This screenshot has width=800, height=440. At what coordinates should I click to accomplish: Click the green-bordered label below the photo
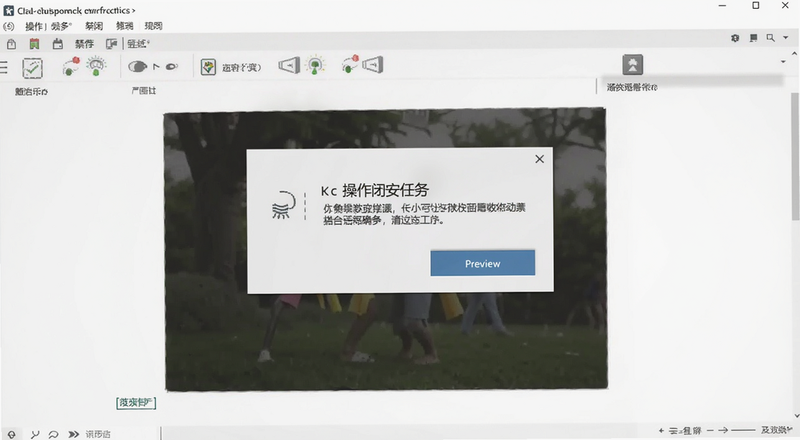pos(136,403)
